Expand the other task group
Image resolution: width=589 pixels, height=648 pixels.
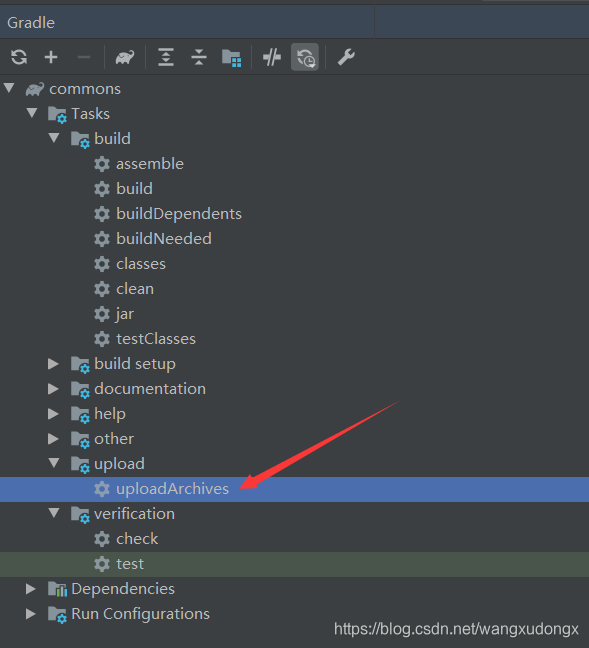[x=53, y=439]
